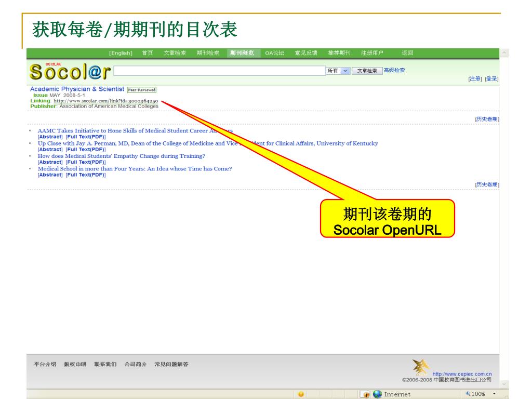Image resolution: width=532 pixels, height=399 pixels.
Task: Open http://www.cepiec.com.cn footer link
Action: coord(462,374)
